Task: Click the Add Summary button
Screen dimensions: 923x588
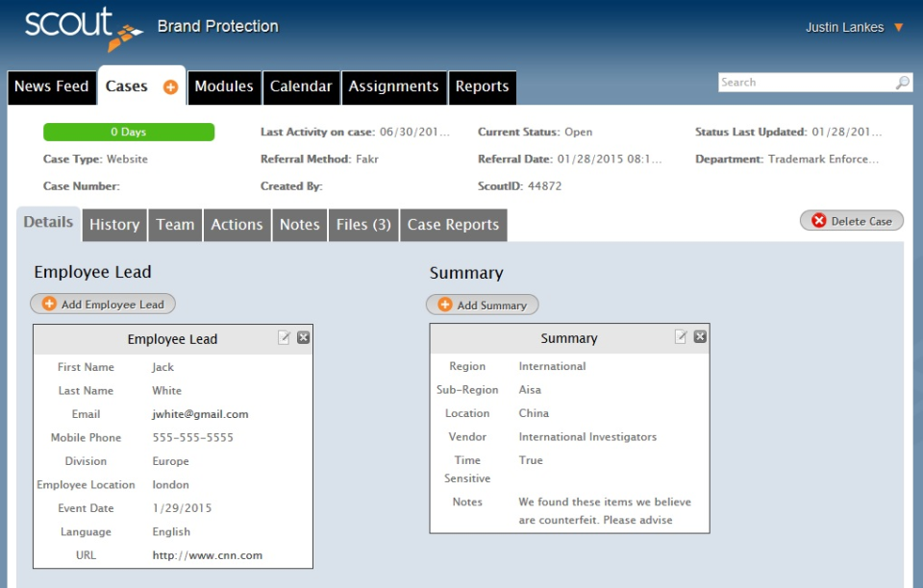Action: [x=484, y=305]
